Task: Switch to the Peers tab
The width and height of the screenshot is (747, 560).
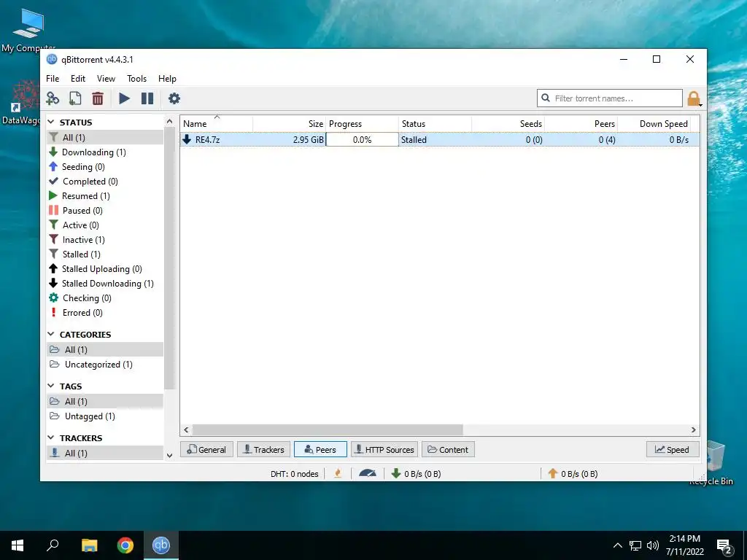Action: coord(321,449)
